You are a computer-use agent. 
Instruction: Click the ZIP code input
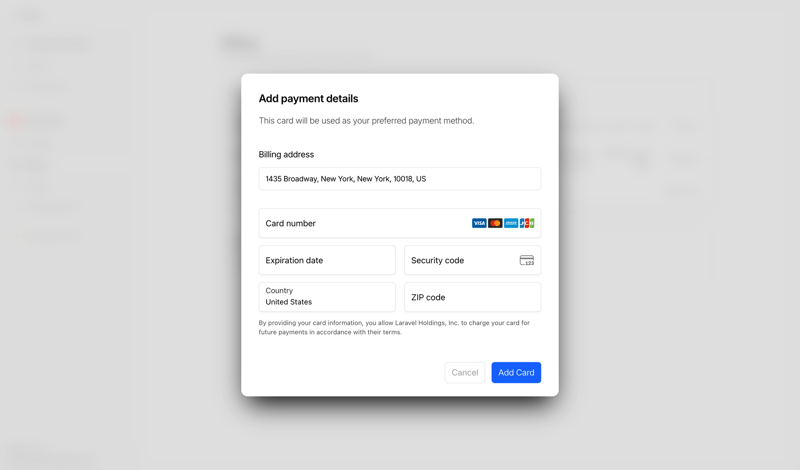[472, 297]
